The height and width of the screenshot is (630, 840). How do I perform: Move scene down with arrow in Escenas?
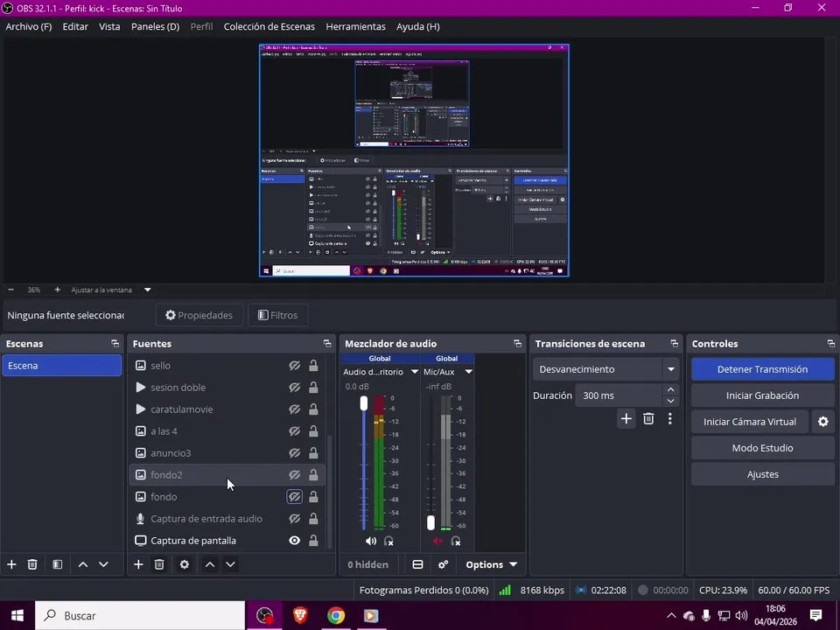103,564
